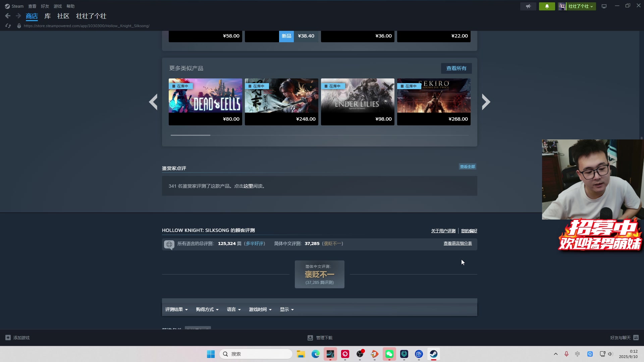Click the Steam taskbar icon
This screenshot has height=362, width=644.
click(x=433, y=354)
